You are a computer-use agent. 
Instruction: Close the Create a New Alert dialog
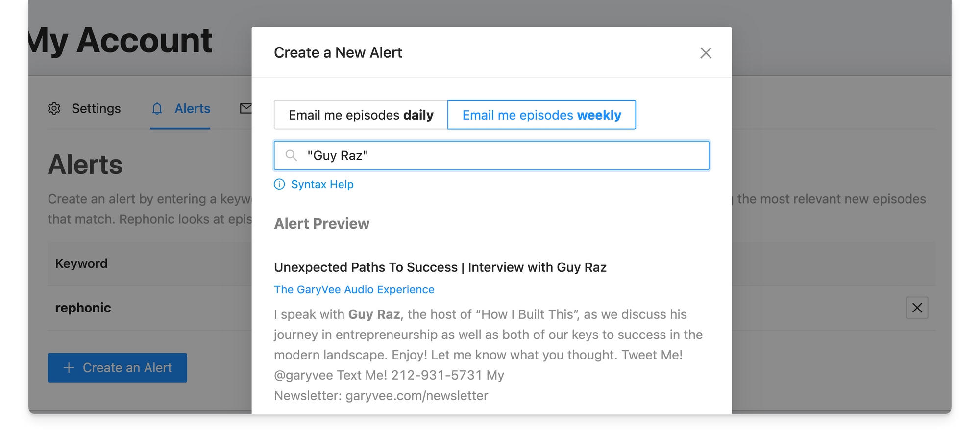pyautogui.click(x=705, y=53)
